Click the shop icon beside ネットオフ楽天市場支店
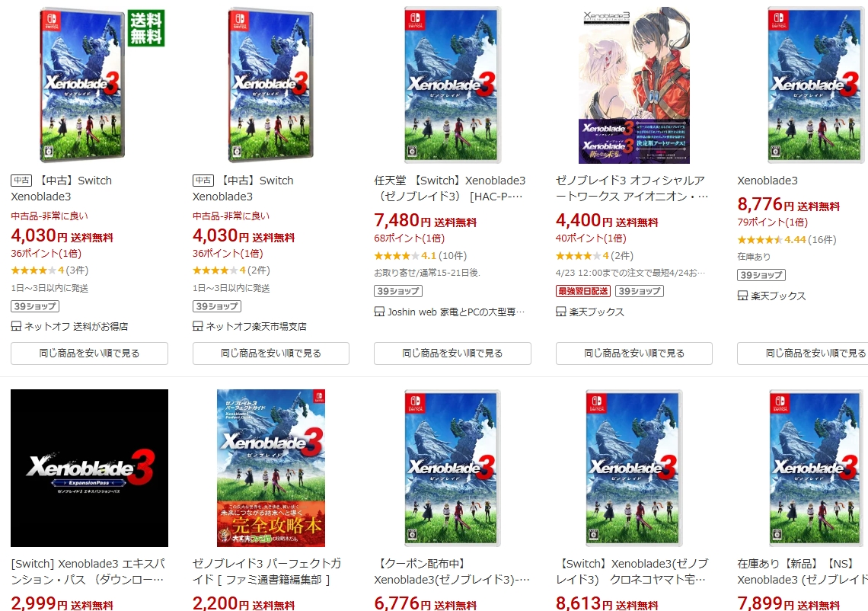The height and width of the screenshot is (611, 868). [198, 326]
